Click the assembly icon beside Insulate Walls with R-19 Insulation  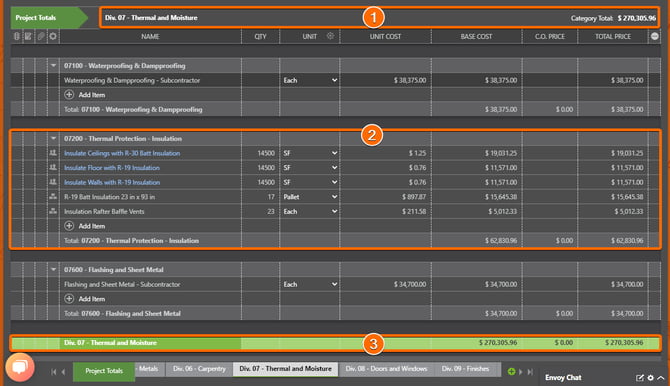[x=53, y=182]
